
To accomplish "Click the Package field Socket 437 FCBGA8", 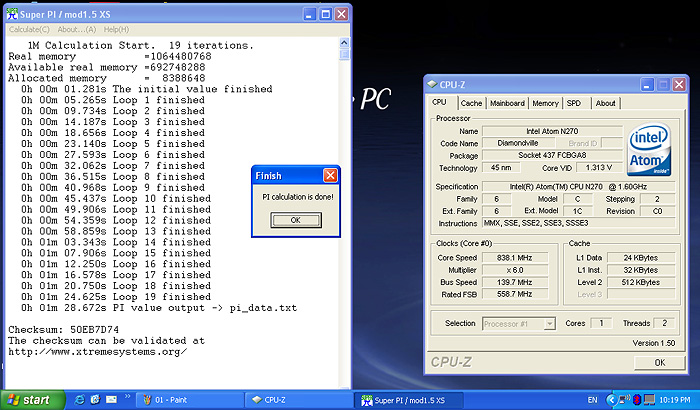I will 552,155.
